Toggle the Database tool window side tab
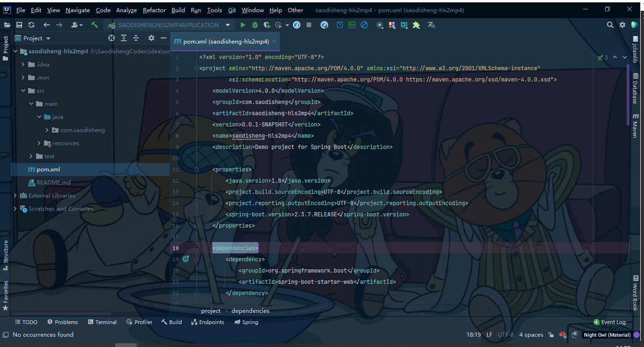This screenshot has width=644, height=347. pyautogui.click(x=636, y=88)
